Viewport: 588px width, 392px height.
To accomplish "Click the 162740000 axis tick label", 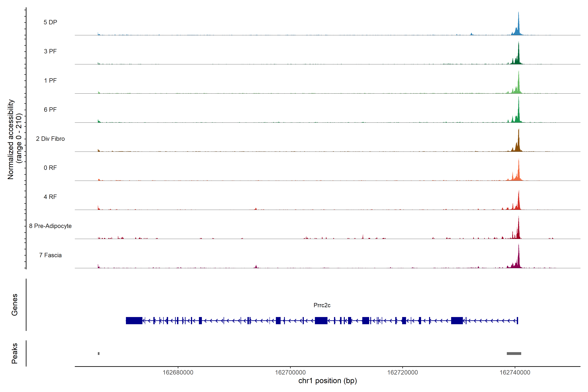I will [515, 373].
